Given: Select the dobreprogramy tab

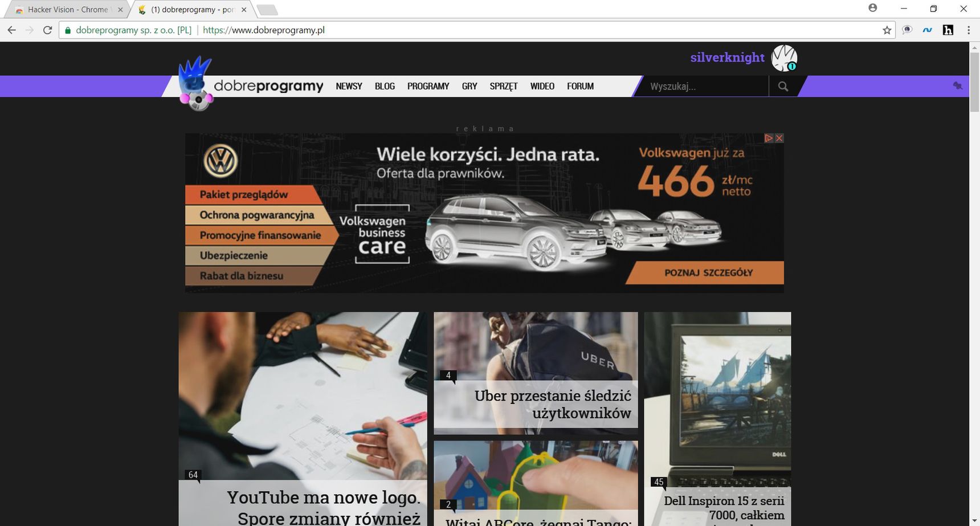Looking at the screenshot, I should [x=191, y=10].
